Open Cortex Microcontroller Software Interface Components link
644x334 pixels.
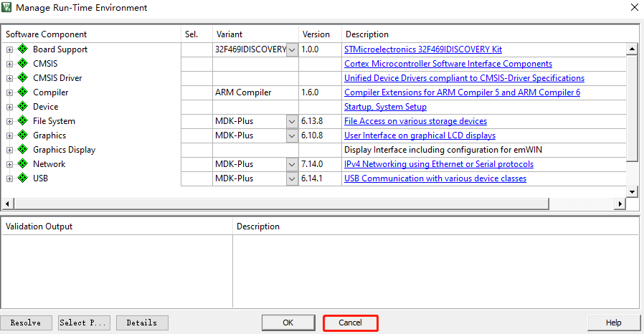[x=448, y=64]
